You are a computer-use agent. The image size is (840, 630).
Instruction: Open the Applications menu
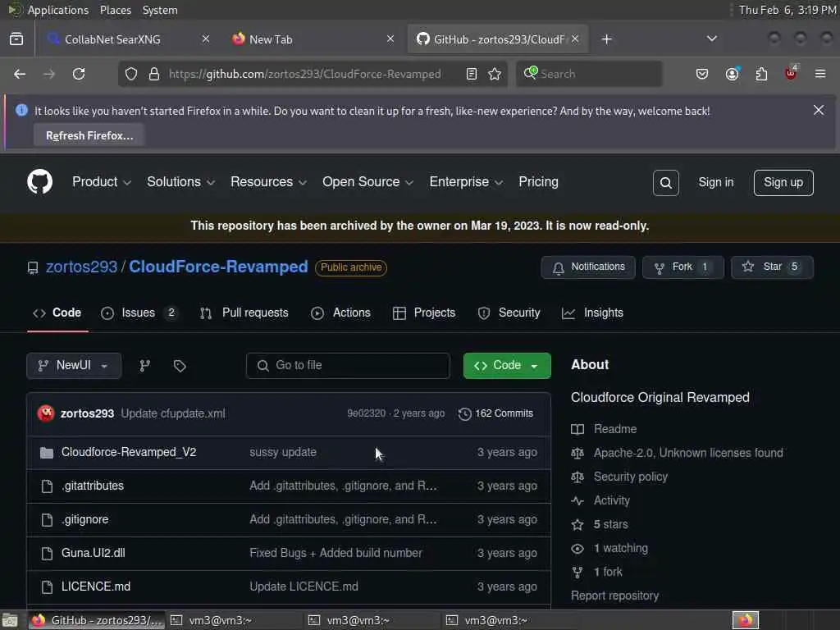[58, 10]
